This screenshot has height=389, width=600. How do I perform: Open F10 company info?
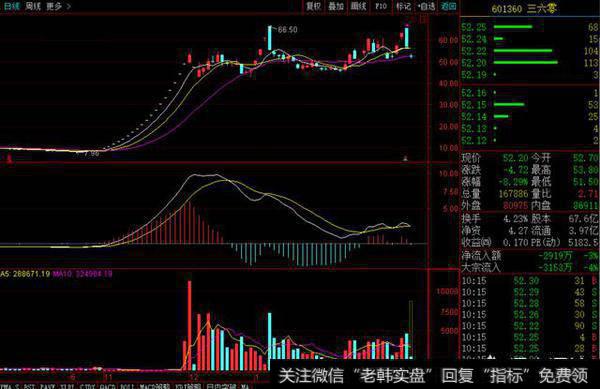381,6
